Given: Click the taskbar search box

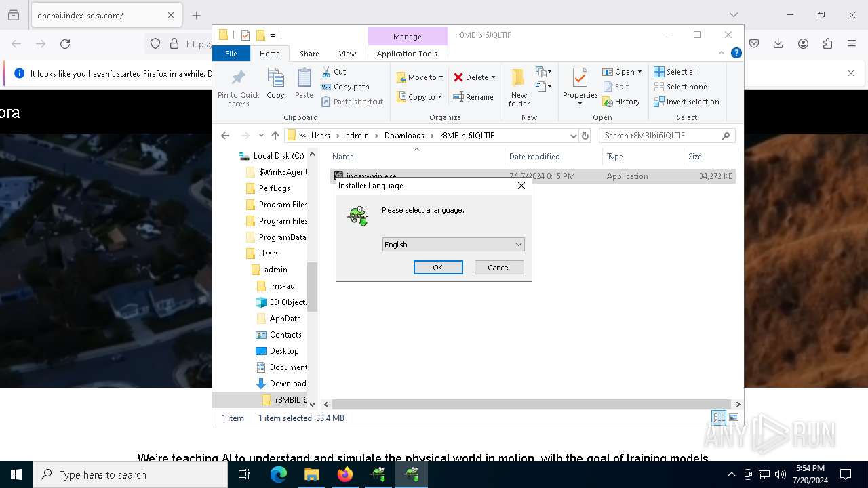Looking at the screenshot, I should [130, 474].
